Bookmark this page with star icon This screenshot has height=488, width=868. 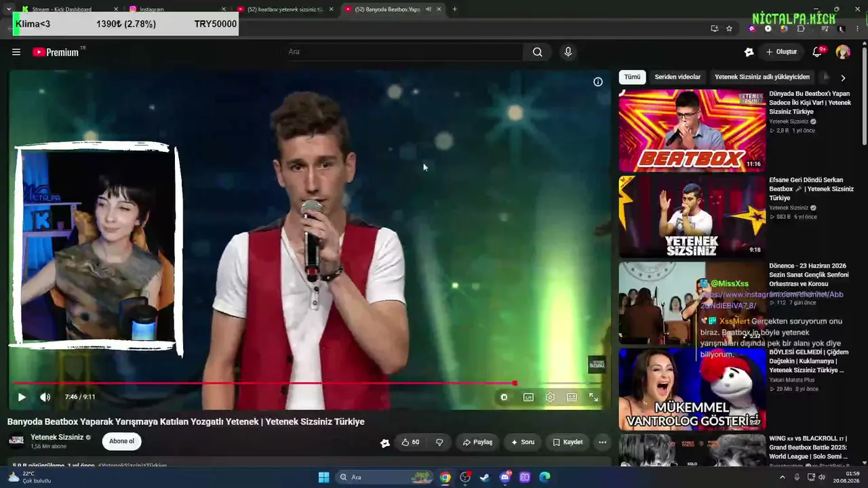(729, 28)
